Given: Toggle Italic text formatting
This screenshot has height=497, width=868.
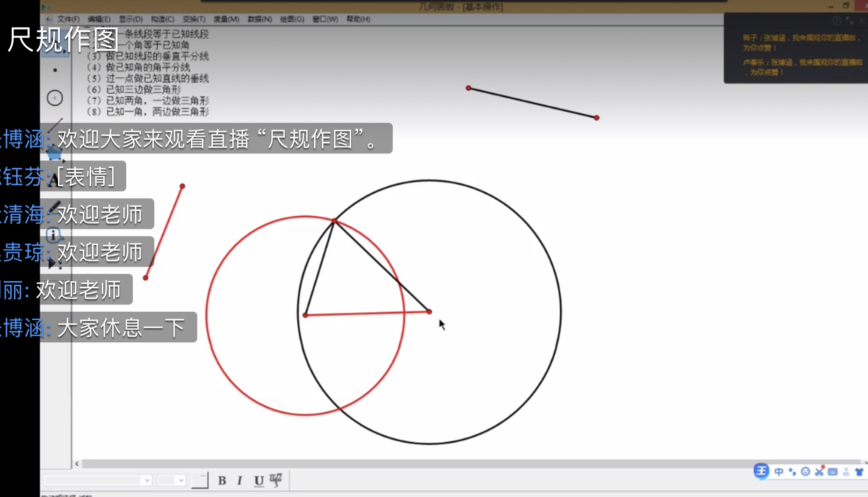Looking at the screenshot, I should (239, 481).
